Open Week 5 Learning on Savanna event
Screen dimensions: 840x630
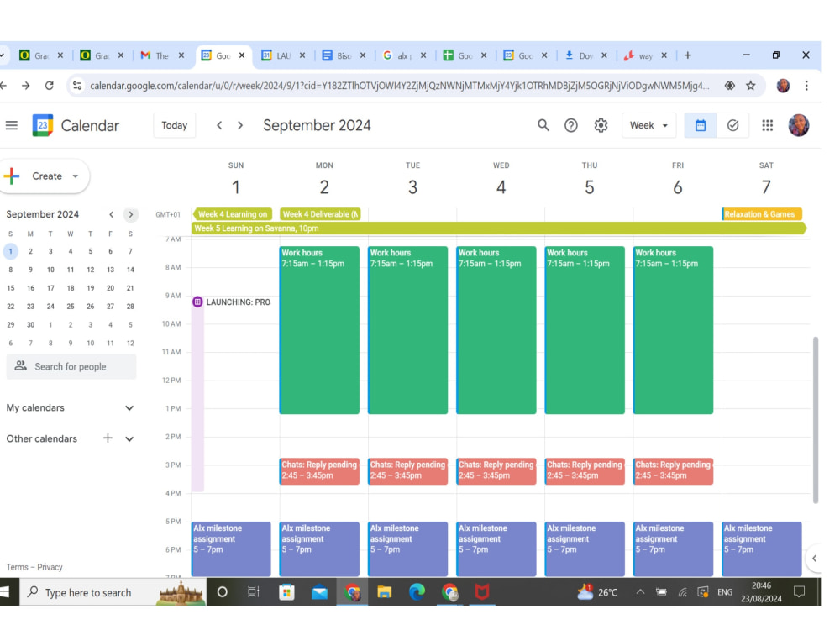click(498, 228)
